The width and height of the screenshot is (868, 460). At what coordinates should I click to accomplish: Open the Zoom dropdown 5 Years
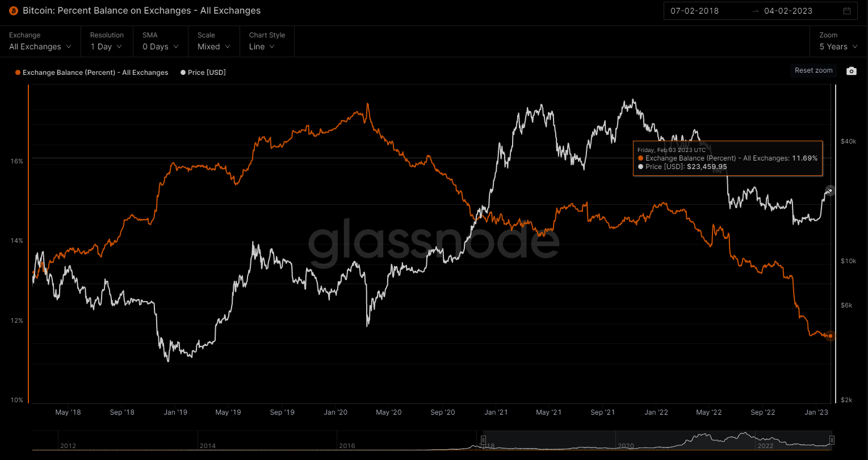click(x=838, y=47)
